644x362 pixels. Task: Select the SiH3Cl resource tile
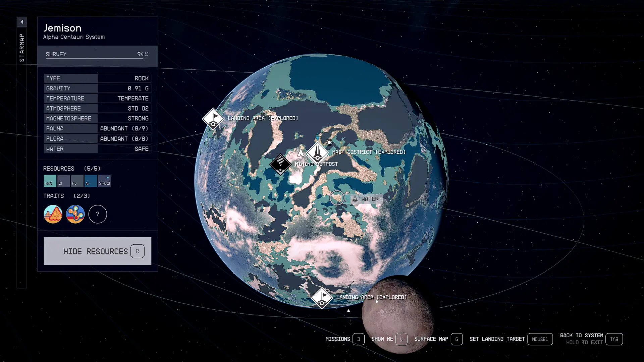104,181
